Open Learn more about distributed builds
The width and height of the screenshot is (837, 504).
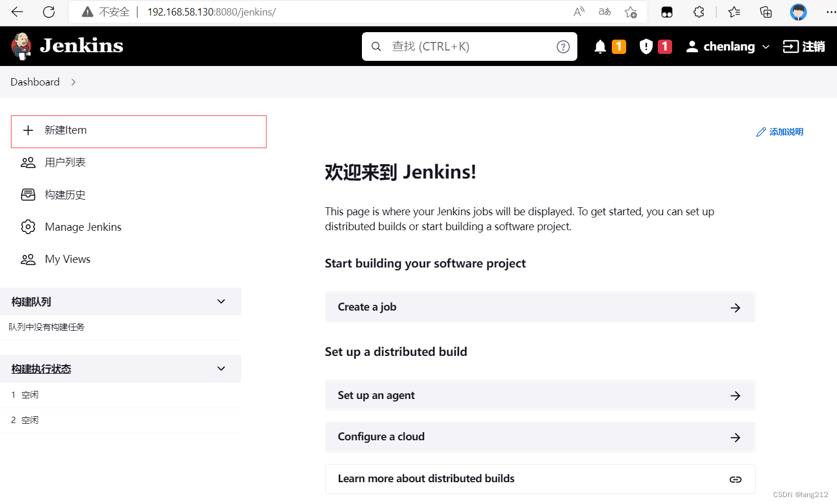[540, 479]
